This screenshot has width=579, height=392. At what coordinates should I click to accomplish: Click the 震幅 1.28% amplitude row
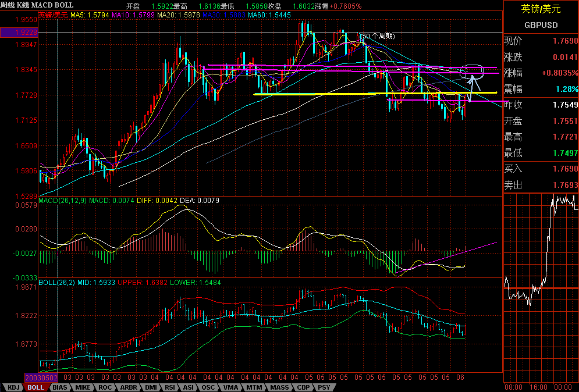(x=541, y=89)
